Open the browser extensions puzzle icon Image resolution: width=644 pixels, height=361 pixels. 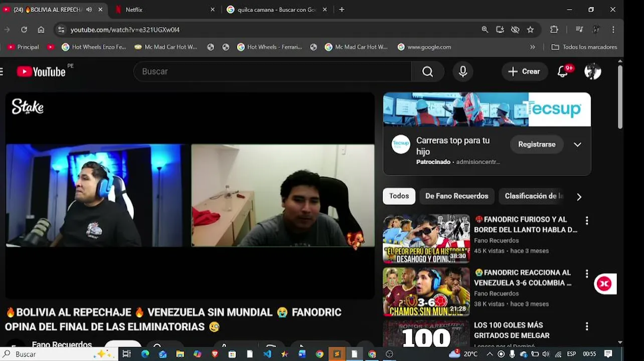coord(554,30)
